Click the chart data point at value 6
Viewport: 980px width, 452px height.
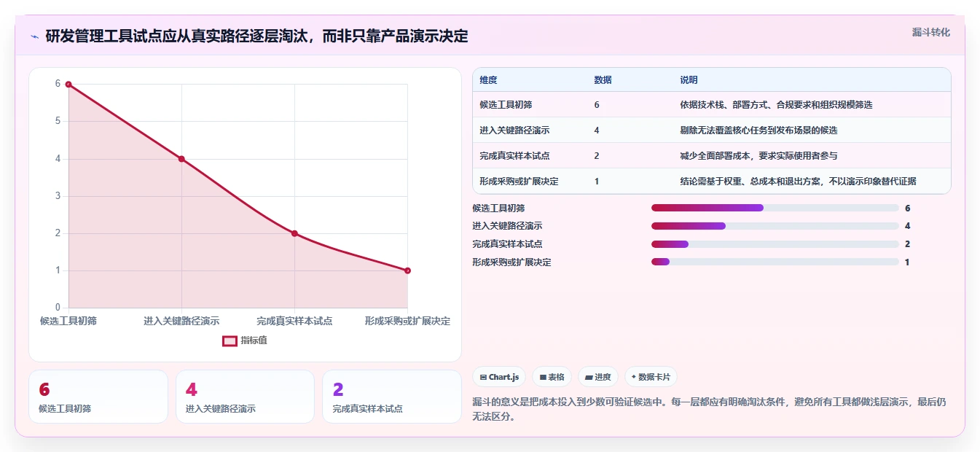pos(68,85)
